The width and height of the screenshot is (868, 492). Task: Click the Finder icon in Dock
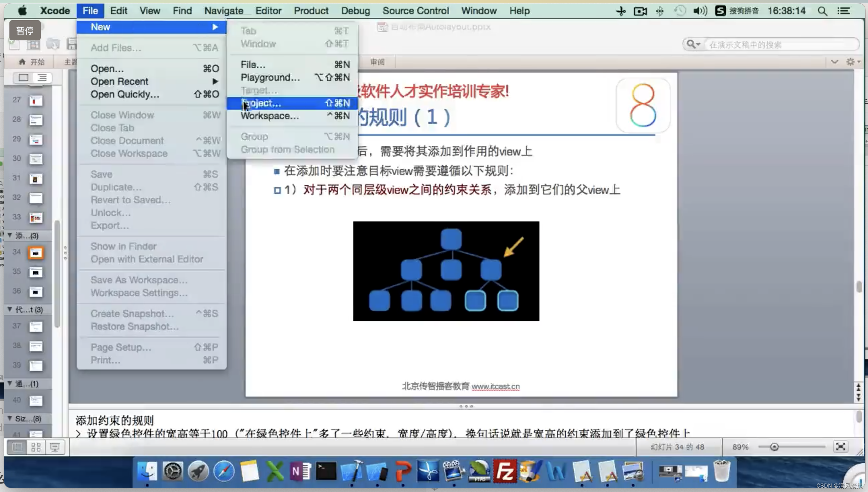click(147, 472)
